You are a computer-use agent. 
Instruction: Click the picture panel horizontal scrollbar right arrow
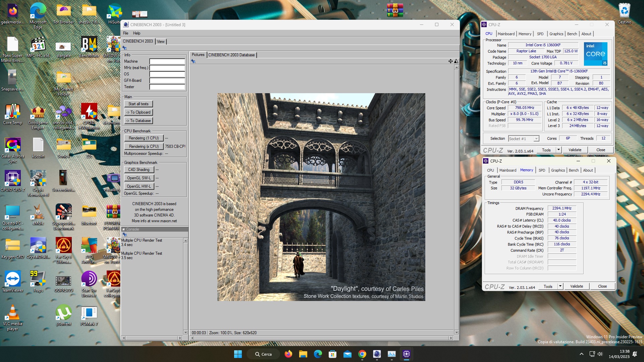tap(451, 338)
